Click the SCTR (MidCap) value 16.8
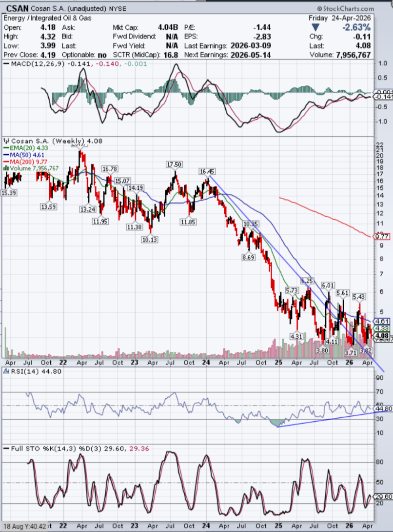The image size is (393, 532). click(171, 55)
